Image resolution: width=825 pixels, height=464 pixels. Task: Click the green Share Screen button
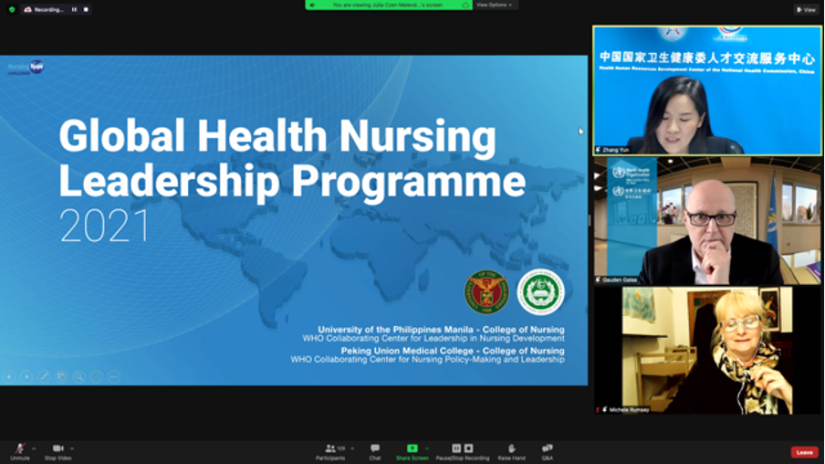tap(412, 451)
